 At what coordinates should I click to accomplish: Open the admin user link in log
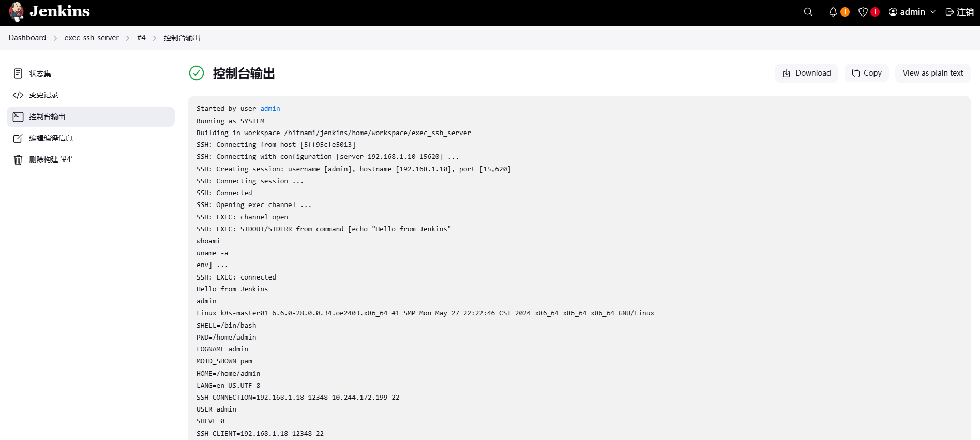point(270,109)
